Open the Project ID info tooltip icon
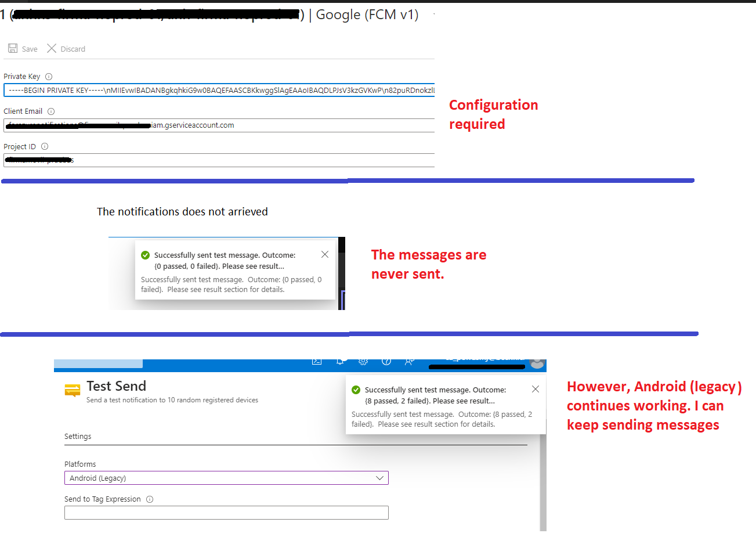 (45, 147)
